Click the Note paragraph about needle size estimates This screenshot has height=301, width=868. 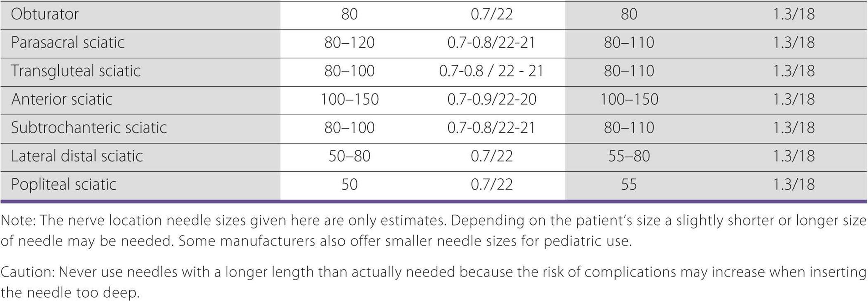434,231
